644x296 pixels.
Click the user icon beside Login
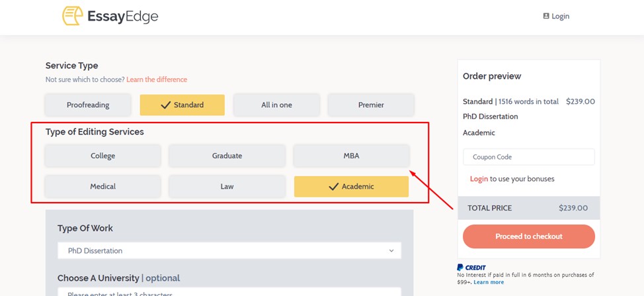tap(546, 16)
